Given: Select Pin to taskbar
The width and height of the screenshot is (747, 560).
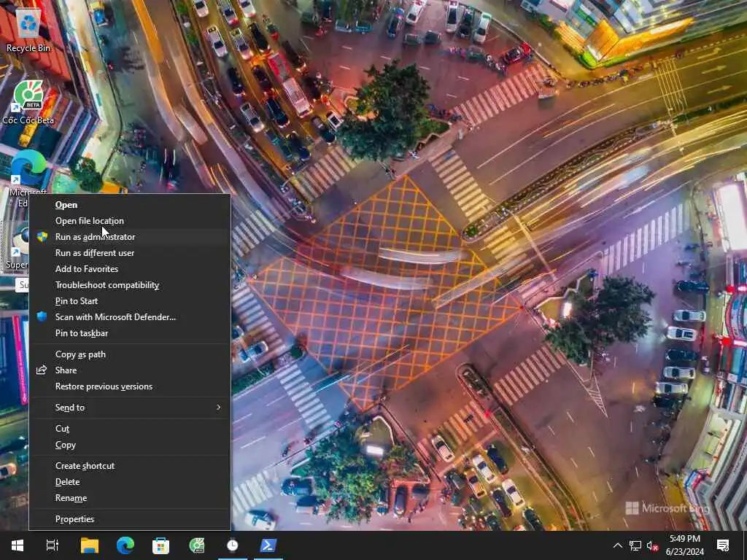Looking at the screenshot, I should [130, 333].
